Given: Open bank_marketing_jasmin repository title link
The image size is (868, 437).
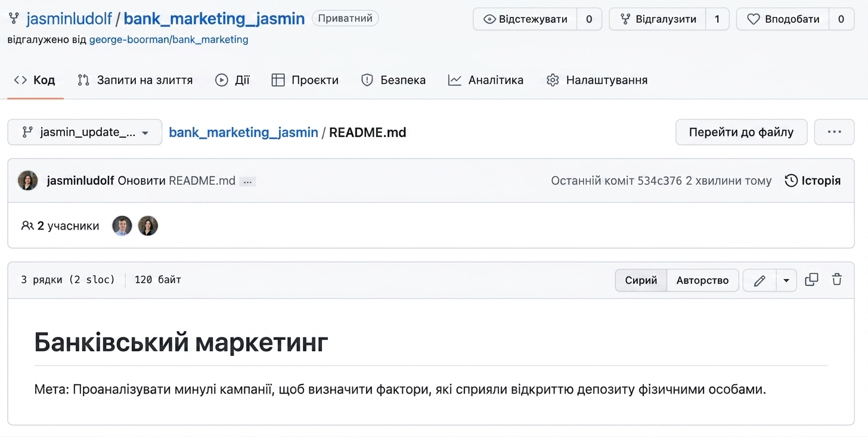Looking at the screenshot, I should click(214, 18).
